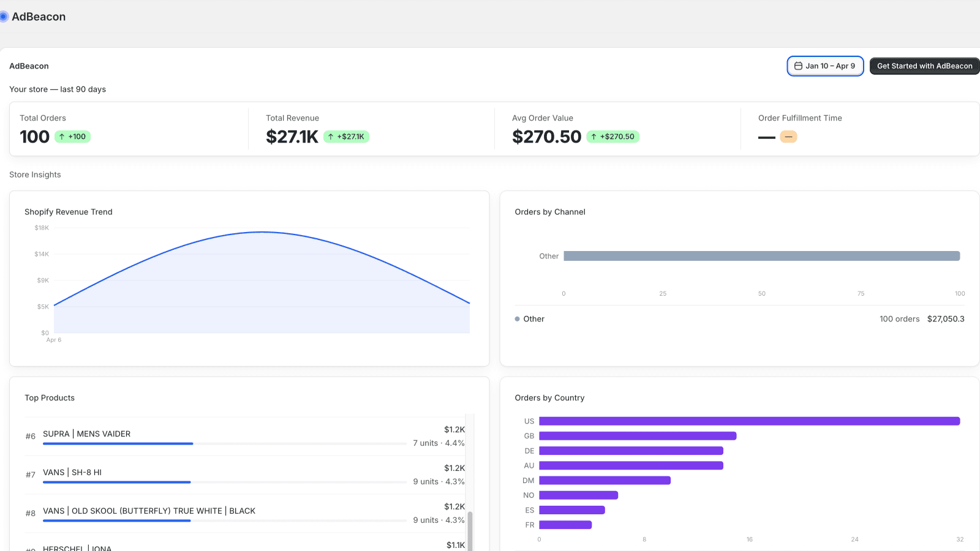Select the Total Orders value 100
Screen dimensions: 980x551
coord(34,137)
